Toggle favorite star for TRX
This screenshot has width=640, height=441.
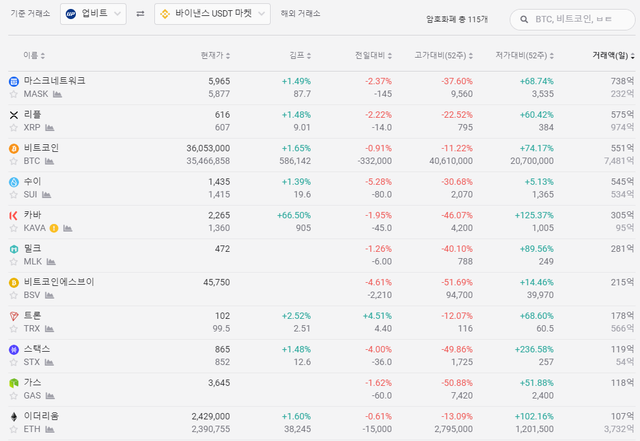[x=14, y=329]
